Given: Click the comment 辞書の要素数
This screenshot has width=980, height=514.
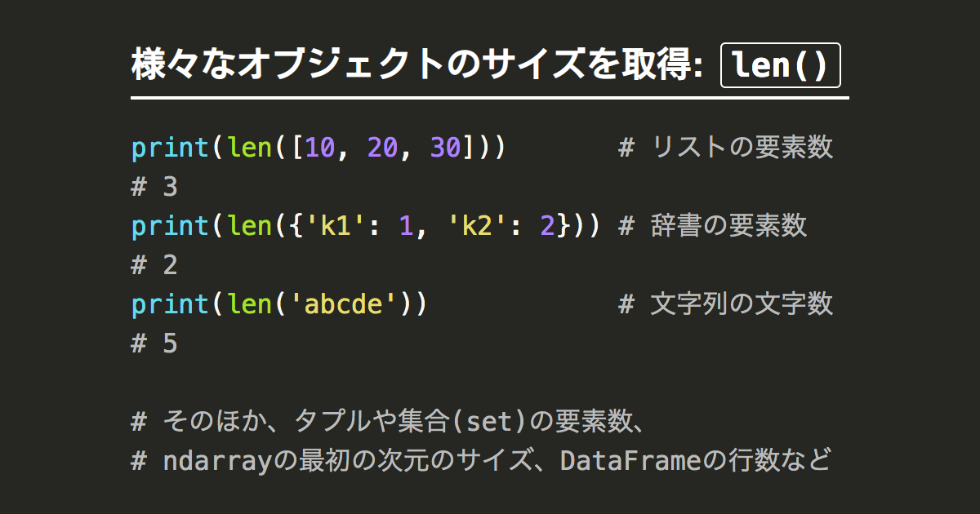Looking at the screenshot, I should click(728, 226).
